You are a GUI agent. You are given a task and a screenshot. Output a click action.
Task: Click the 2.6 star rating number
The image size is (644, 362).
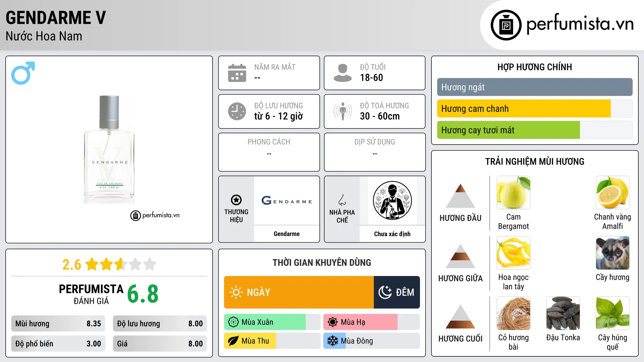72,265
